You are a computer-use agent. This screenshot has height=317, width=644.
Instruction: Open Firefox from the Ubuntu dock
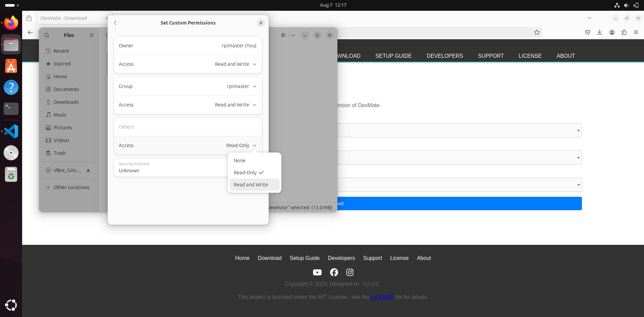click(11, 23)
